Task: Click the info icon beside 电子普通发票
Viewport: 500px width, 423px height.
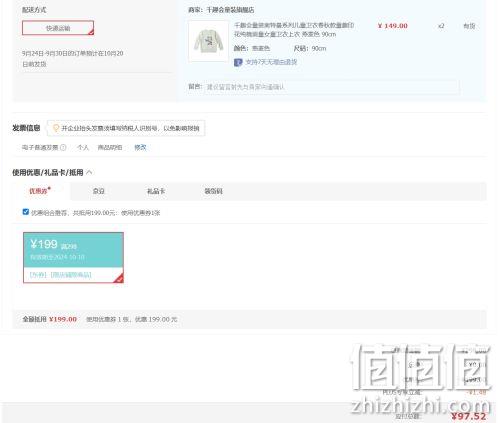Action: click(63, 147)
